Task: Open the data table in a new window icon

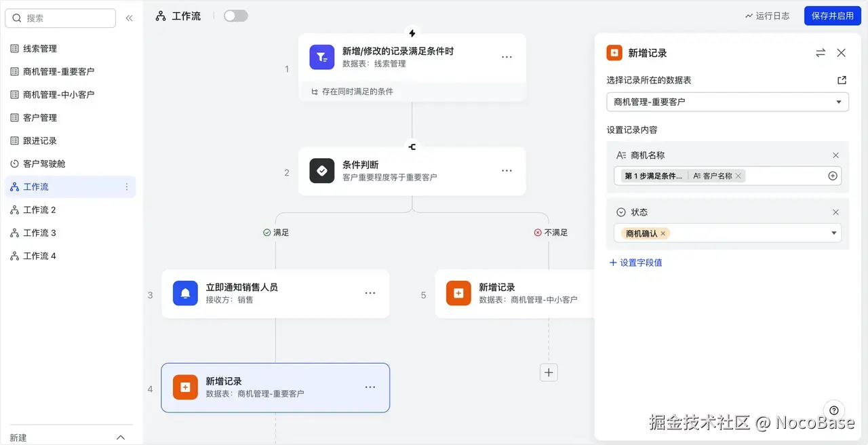Action: (x=842, y=80)
